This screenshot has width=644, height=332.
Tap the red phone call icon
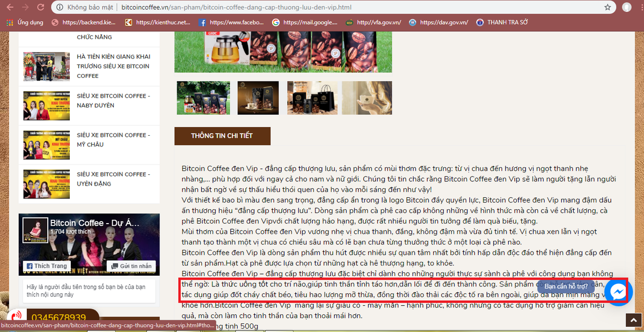coord(16,316)
